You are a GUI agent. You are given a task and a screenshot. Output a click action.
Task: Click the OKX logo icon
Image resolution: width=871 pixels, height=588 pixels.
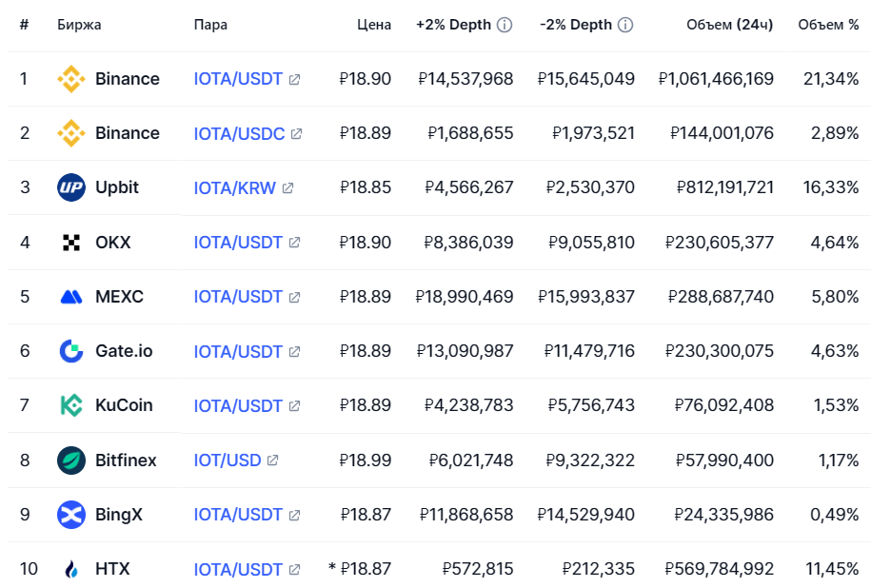pos(71,243)
